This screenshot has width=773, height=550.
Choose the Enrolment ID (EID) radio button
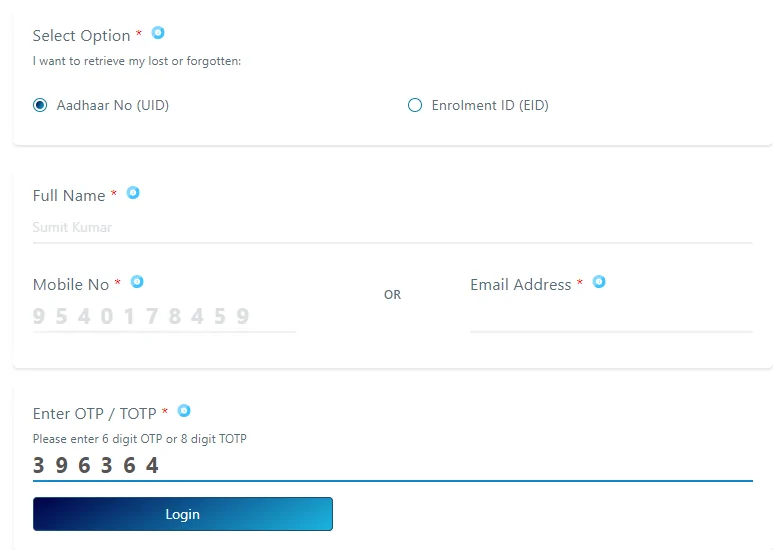click(415, 105)
